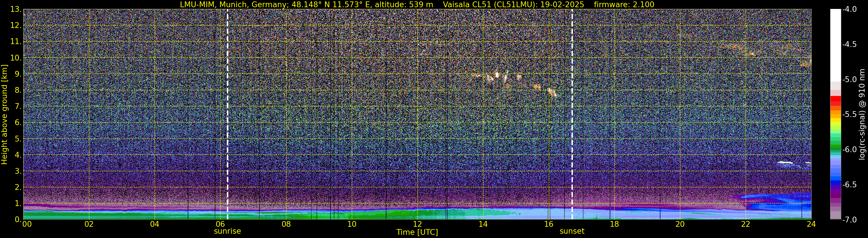Image resolution: width=868 pixels, height=238 pixels.
Task: Click height axis tick "13."
Action: [16, 10]
